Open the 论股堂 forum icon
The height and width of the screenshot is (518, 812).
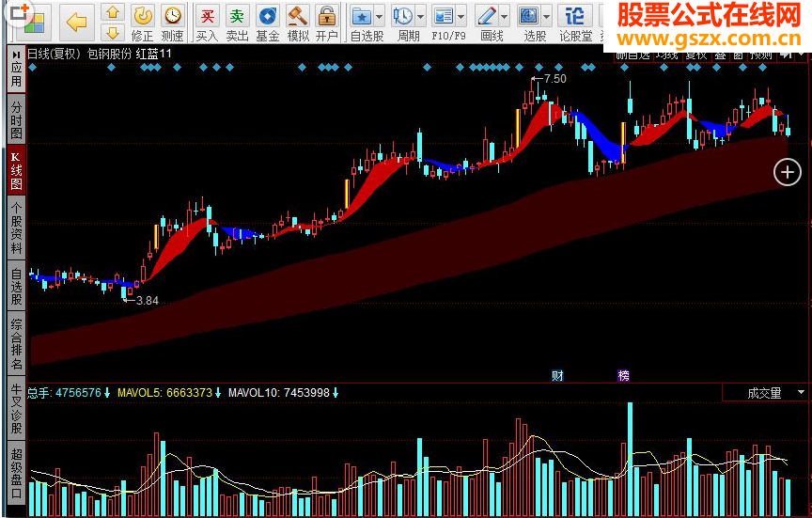coord(575,24)
